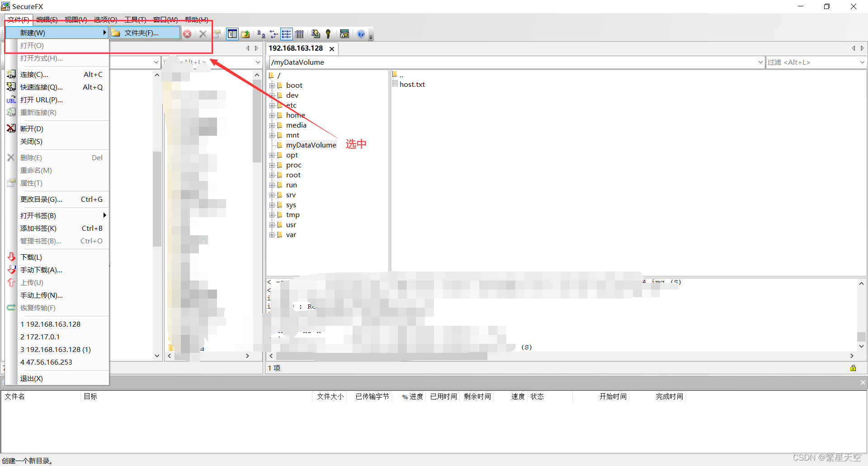Select the myDataVolume folder in tree
The width and height of the screenshot is (868, 466).
coord(311,145)
